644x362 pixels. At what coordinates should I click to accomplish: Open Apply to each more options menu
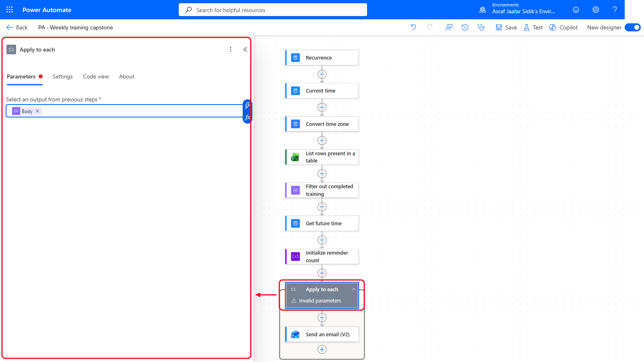231,49
